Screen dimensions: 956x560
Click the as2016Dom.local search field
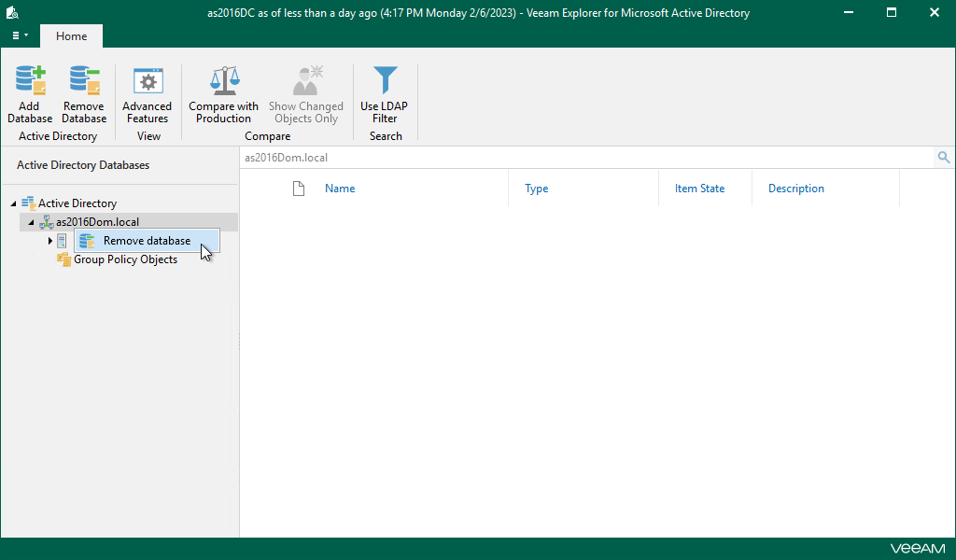587,157
